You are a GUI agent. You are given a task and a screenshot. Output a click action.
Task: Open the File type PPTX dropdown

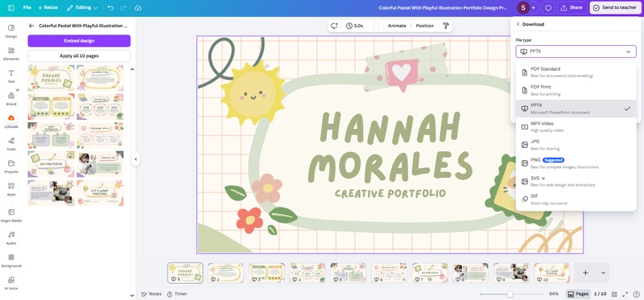(x=576, y=51)
